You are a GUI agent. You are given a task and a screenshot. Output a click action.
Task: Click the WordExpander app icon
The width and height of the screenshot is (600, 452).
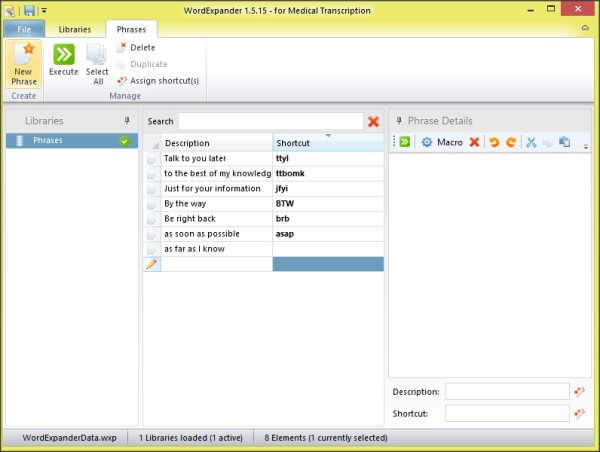point(10,11)
